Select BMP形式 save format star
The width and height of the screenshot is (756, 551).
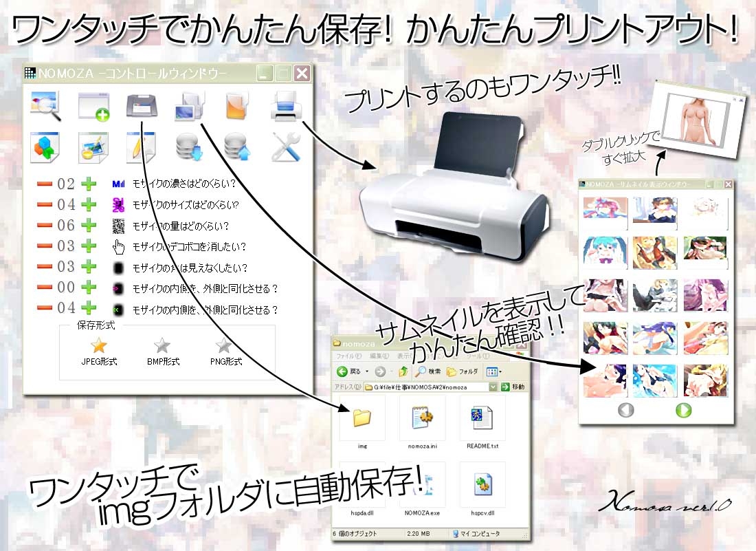(x=162, y=345)
